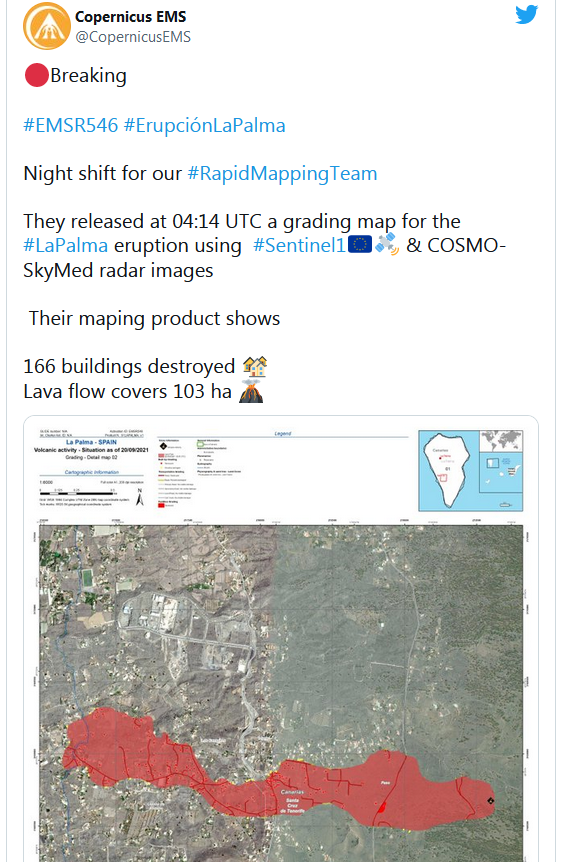The height and width of the screenshot is (862, 567).
Task: Open the Copernicus EMS display name
Action: (x=130, y=16)
